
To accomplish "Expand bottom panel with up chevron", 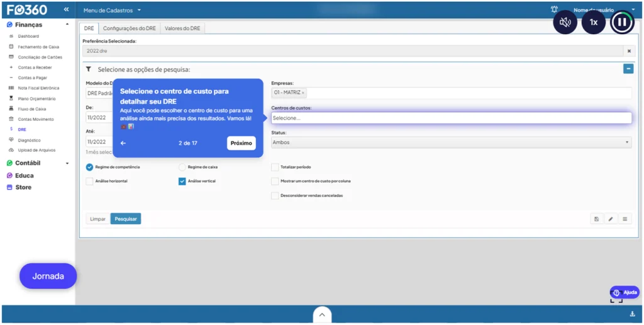I will (322, 315).
